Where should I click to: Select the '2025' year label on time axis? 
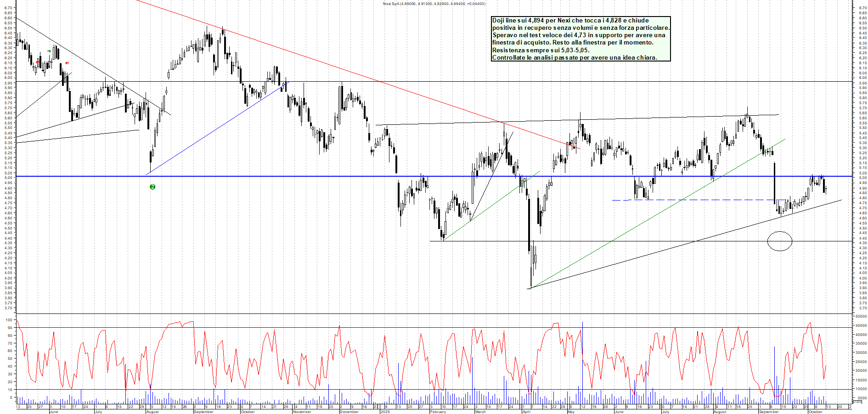point(385,412)
